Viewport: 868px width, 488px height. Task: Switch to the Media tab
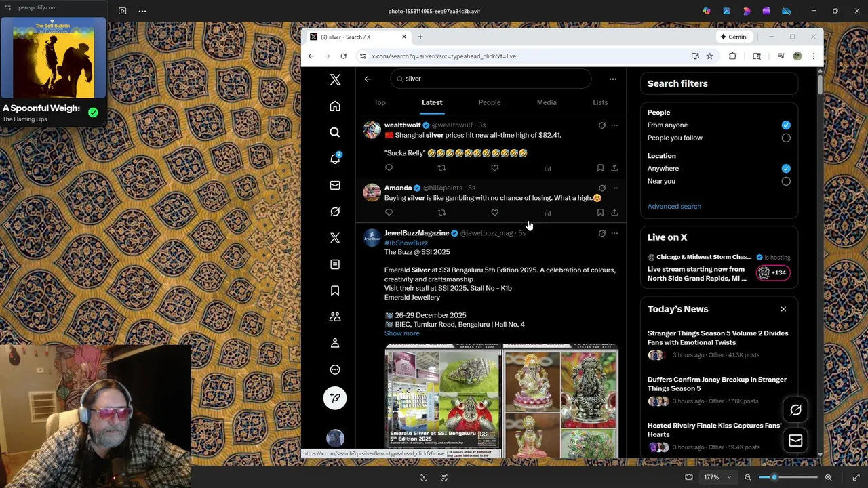[547, 103]
